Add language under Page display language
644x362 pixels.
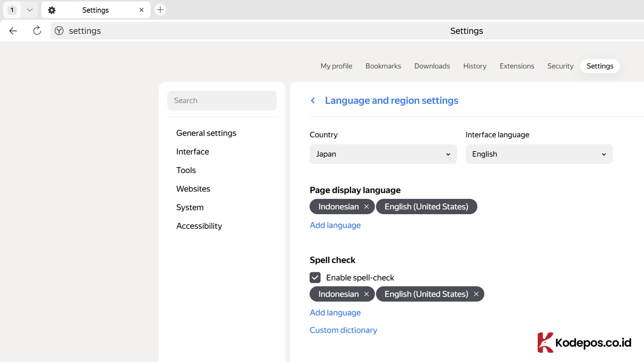[x=335, y=225]
